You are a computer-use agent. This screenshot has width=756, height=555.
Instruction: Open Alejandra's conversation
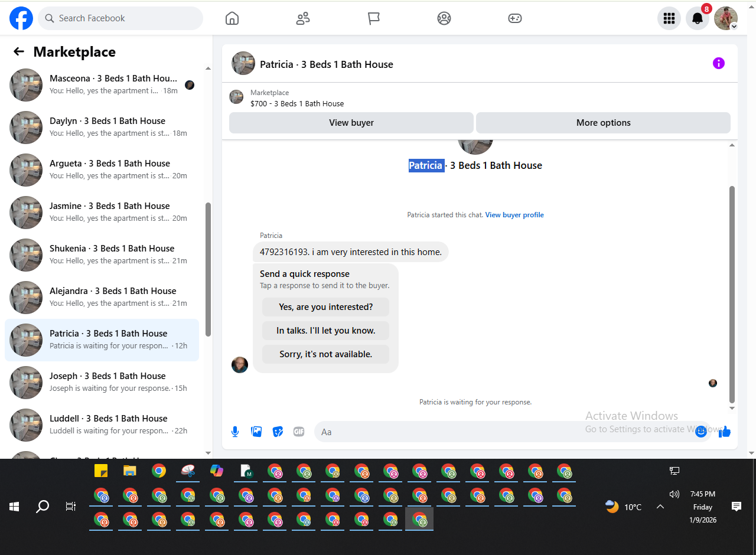click(x=102, y=298)
